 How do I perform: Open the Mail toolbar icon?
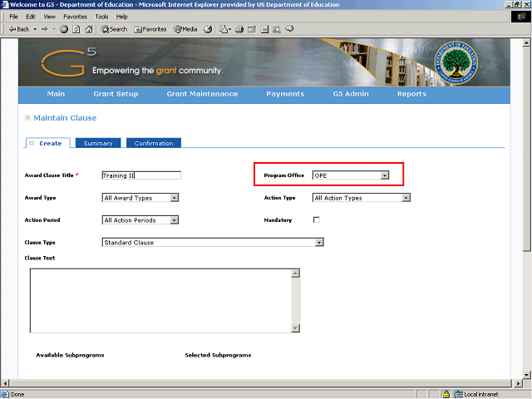click(224, 29)
